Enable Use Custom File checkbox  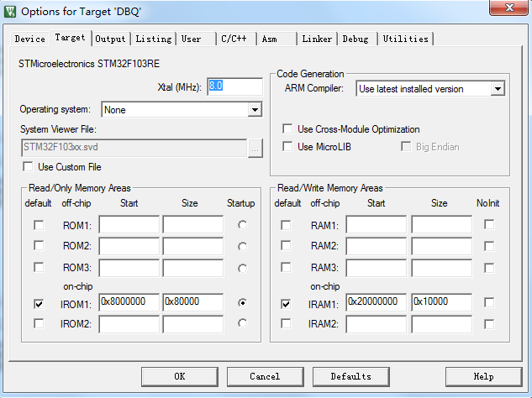28,167
